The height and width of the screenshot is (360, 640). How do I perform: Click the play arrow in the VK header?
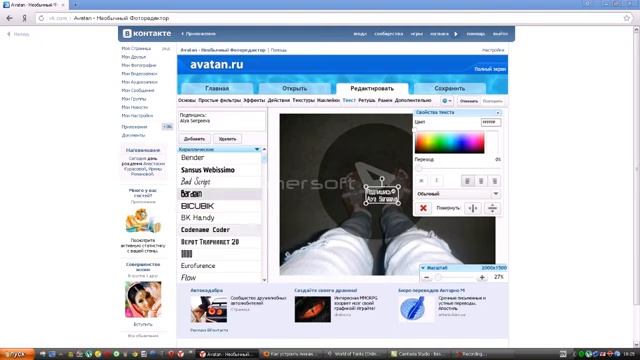click(x=456, y=34)
